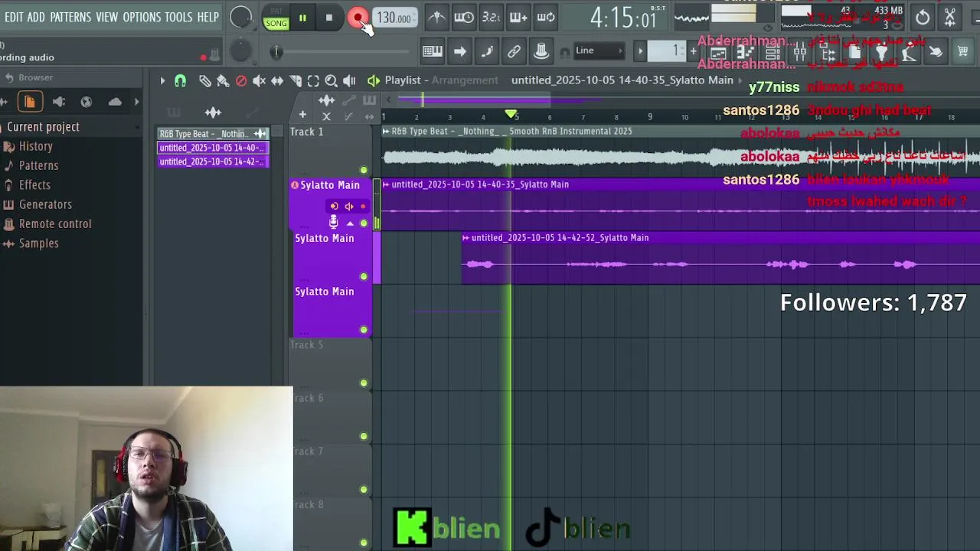The image size is (980, 551).
Task: Pause playback with the pause button
Action: tap(302, 18)
